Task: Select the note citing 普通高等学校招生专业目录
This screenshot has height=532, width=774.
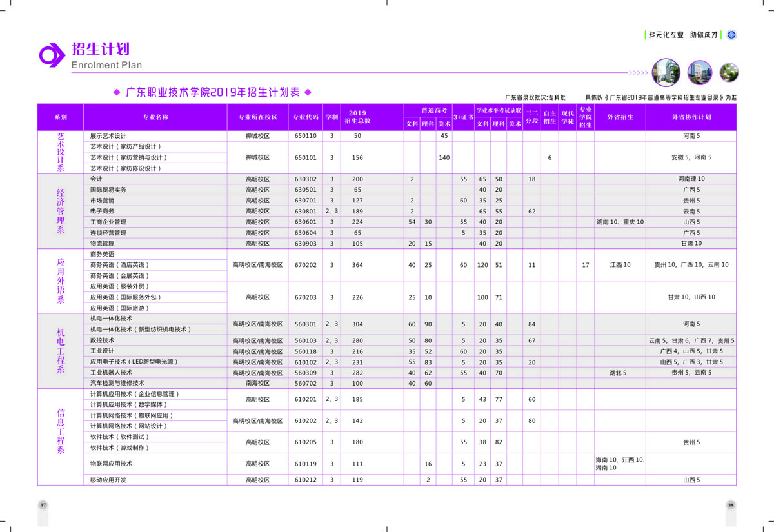Action: (x=661, y=97)
